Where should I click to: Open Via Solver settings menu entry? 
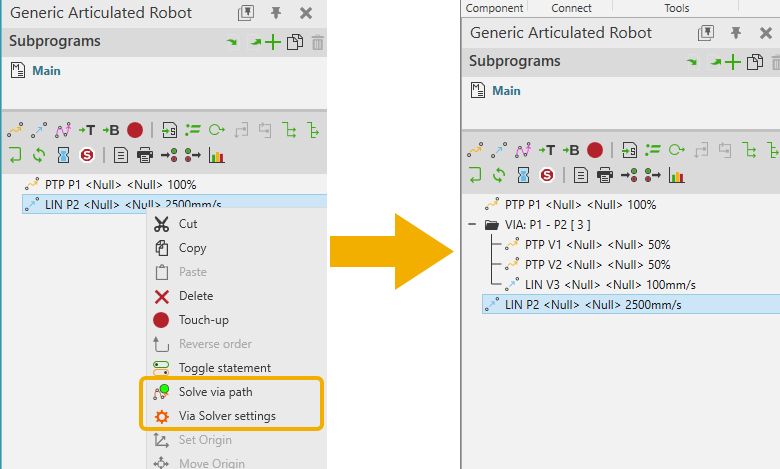coord(226,416)
